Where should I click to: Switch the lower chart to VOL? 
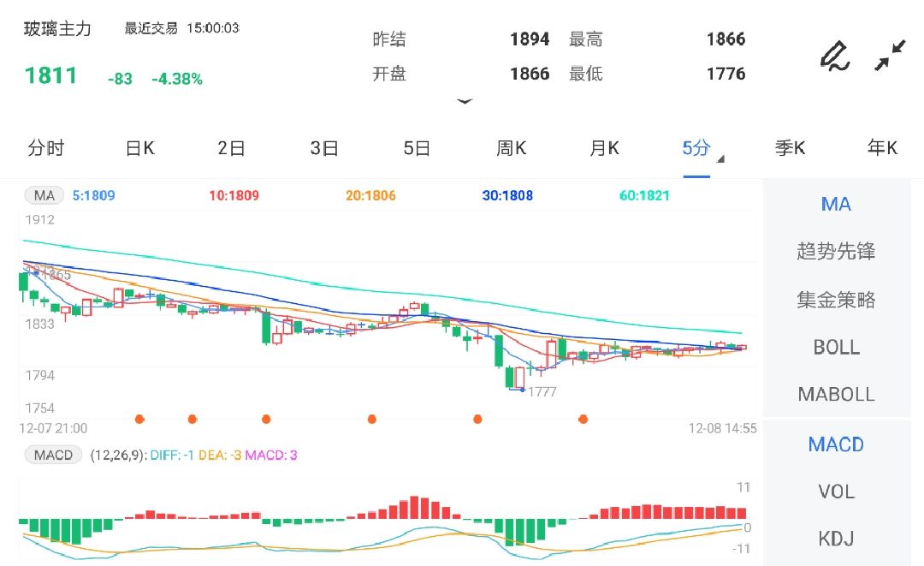tap(833, 492)
